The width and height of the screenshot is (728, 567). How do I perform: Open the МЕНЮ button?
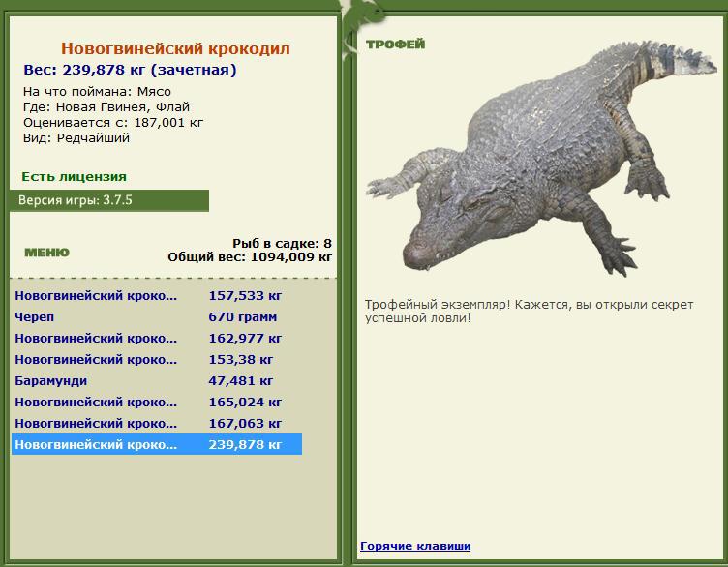pos(46,253)
